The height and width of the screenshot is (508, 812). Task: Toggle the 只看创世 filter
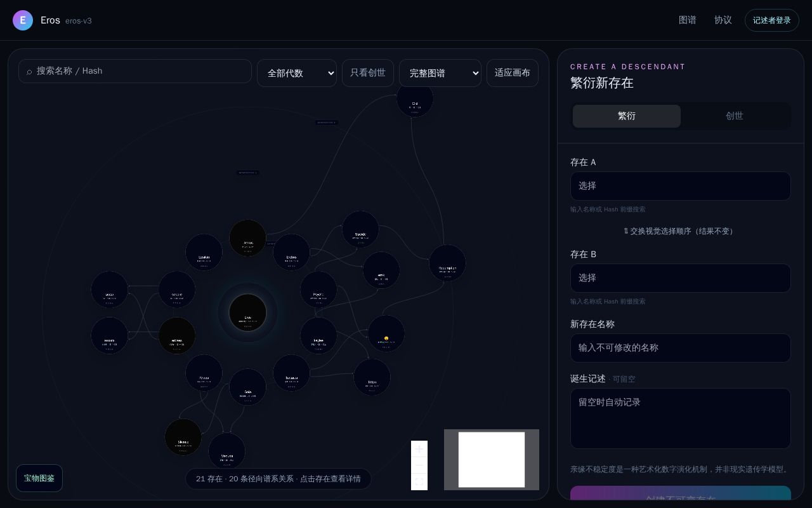pos(368,73)
